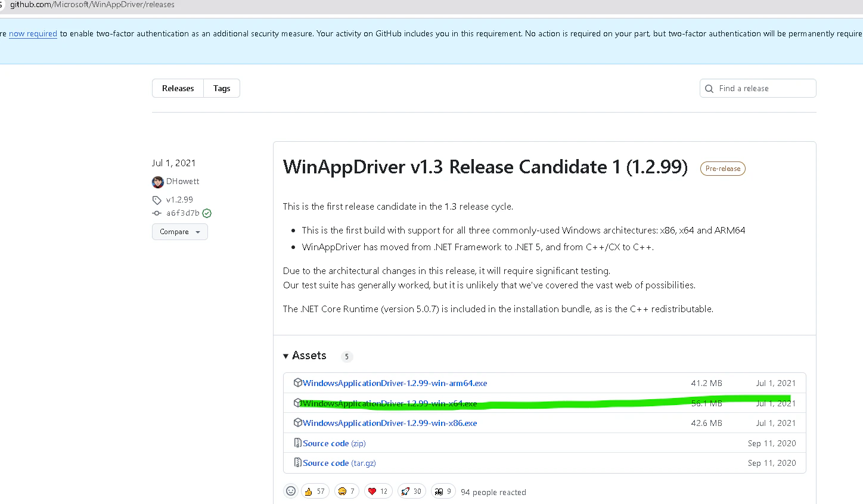Image resolution: width=863 pixels, height=504 pixels.
Task: Click the package icon for the win-x86.exe asset
Action: coord(298,422)
